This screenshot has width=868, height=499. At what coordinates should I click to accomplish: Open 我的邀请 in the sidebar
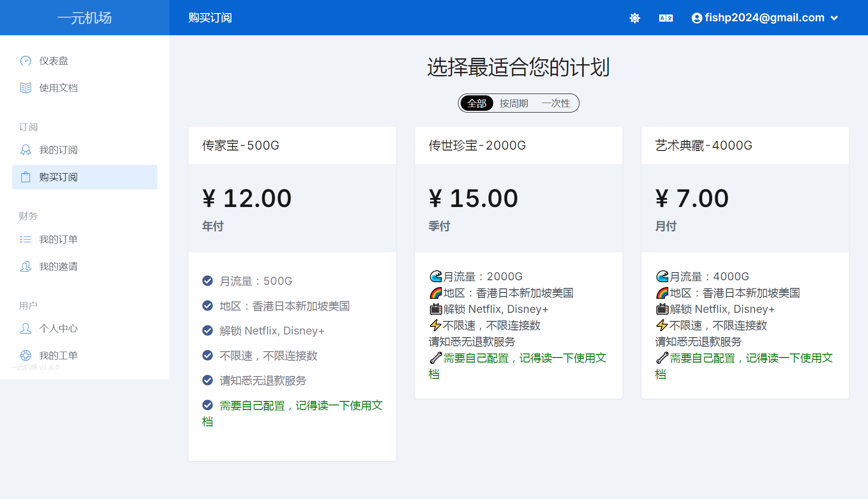click(x=58, y=267)
